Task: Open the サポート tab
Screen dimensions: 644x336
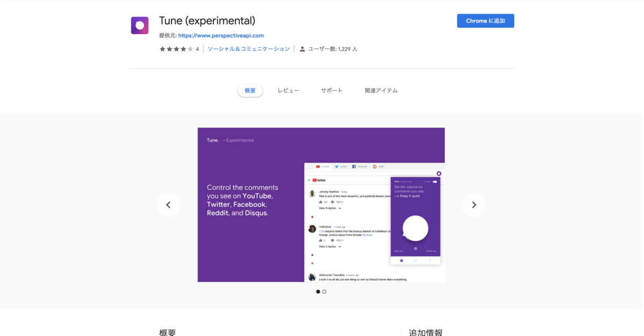Action: tap(332, 91)
